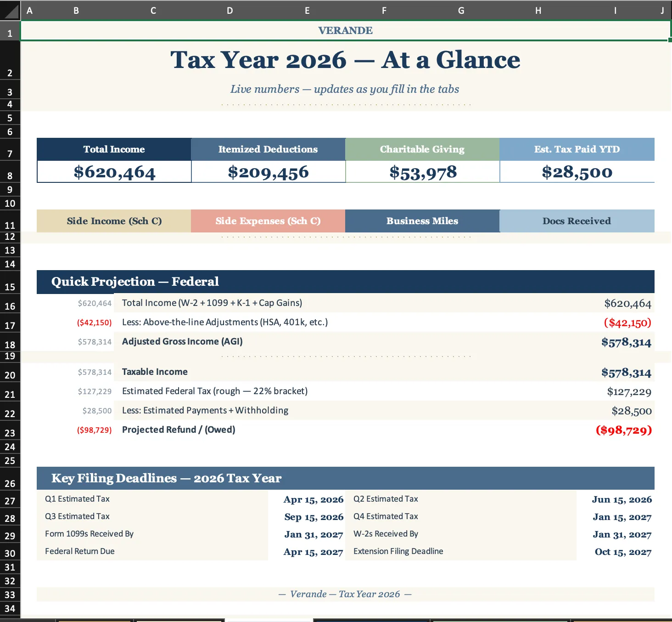Select the Sep 15, 2026 deadline date
Viewport: 672px width, 622px height.
click(314, 517)
